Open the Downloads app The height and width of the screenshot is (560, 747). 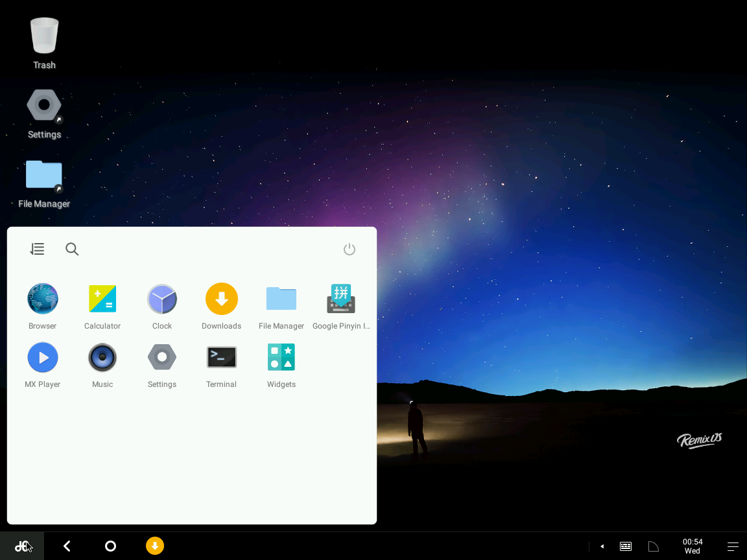tap(221, 299)
